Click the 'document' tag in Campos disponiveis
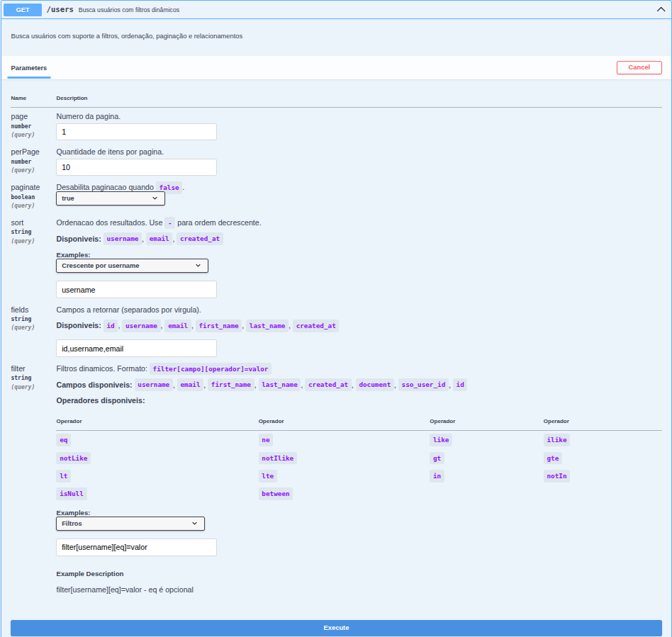Viewport: 672px width, 637px height. pos(374,385)
